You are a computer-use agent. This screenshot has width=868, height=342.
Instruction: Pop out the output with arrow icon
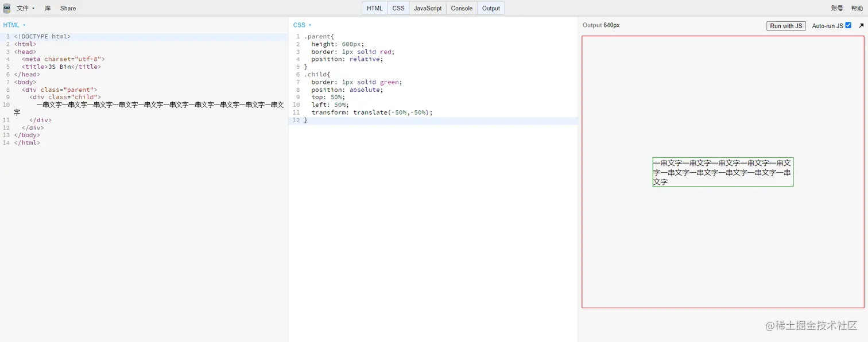pyautogui.click(x=861, y=26)
